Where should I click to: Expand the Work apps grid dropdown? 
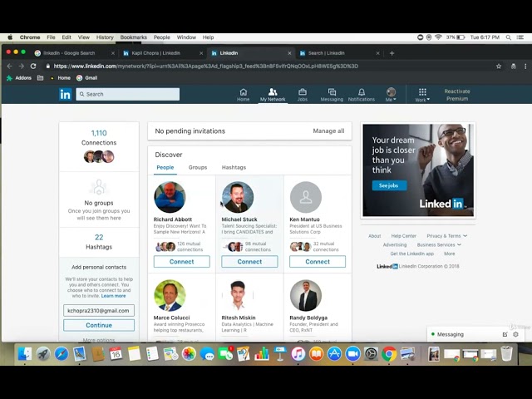click(x=422, y=95)
